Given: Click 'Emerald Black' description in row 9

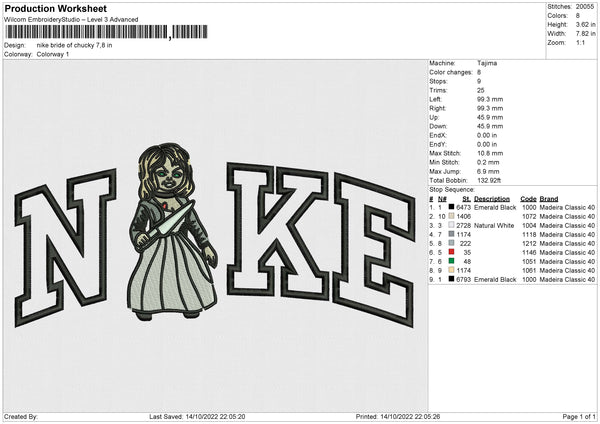Looking at the screenshot, I should pyautogui.click(x=495, y=280).
